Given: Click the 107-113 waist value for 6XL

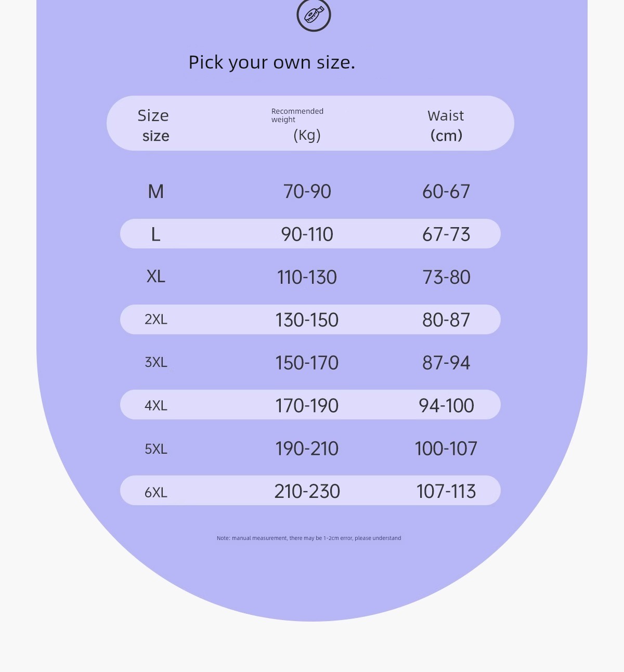Looking at the screenshot, I should (x=446, y=491).
